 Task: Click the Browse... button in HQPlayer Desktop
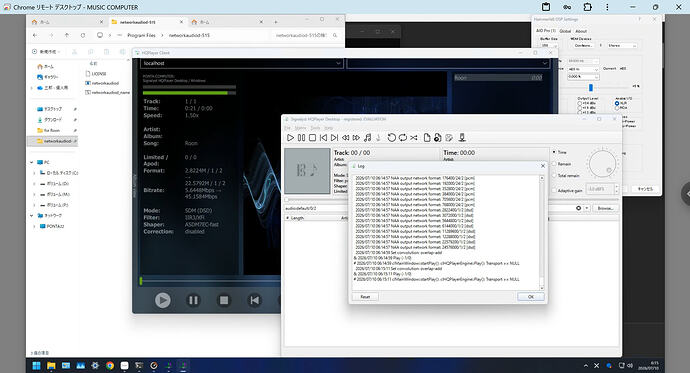(606, 208)
